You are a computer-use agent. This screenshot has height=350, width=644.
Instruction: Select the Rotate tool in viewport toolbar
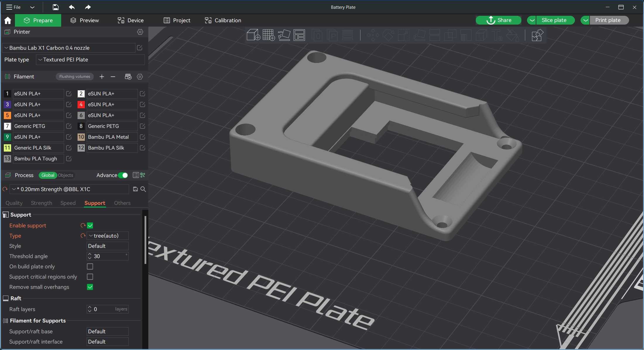[x=388, y=35]
